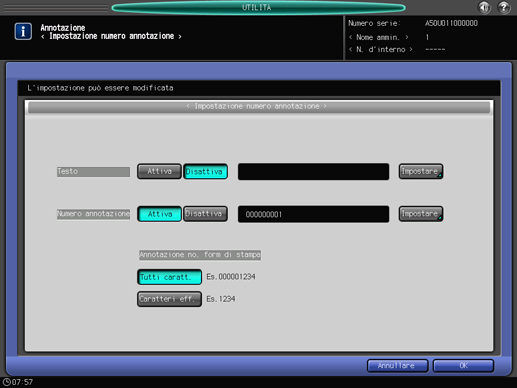
Task: Click the N. d'interno label
Action: point(381,49)
